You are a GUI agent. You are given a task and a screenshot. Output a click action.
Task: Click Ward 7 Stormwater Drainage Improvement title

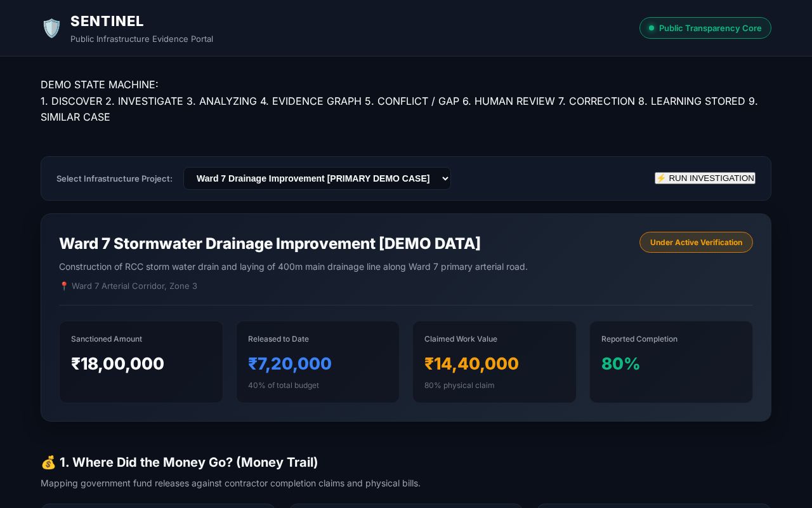pyautogui.click(x=270, y=244)
